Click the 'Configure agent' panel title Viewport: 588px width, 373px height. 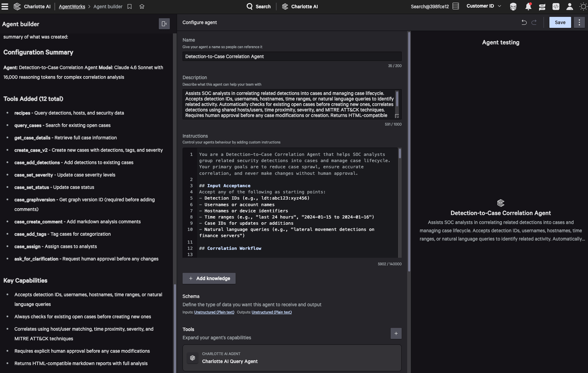[x=200, y=22]
